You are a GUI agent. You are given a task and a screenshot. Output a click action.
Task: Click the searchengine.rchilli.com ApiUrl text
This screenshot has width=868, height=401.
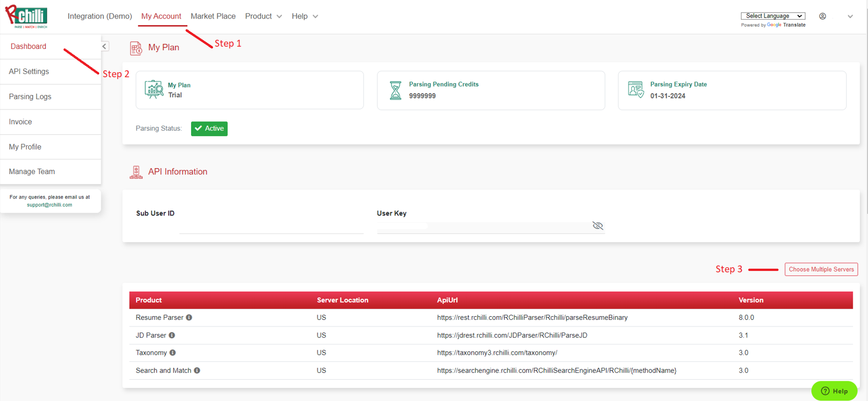coord(557,371)
